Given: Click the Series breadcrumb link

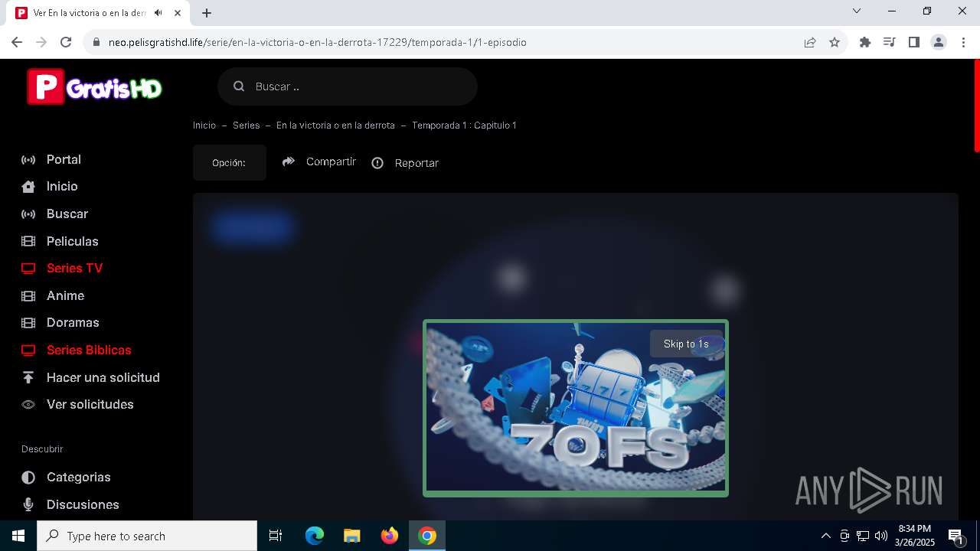Looking at the screenshot, I should (247, 126).
